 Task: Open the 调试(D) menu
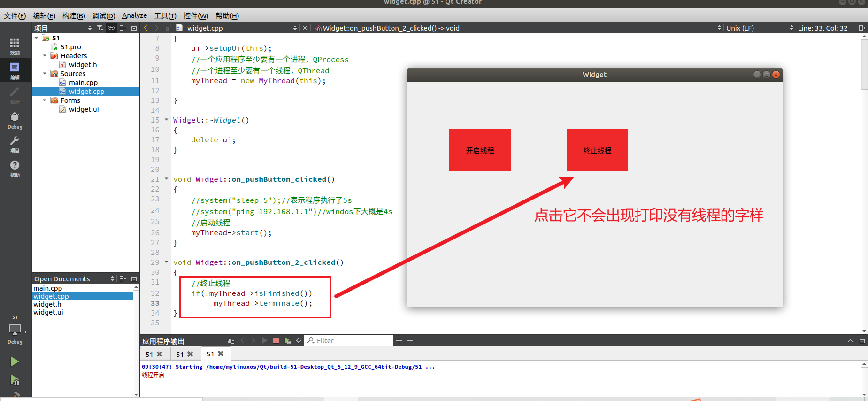click(x=103, y=16)
